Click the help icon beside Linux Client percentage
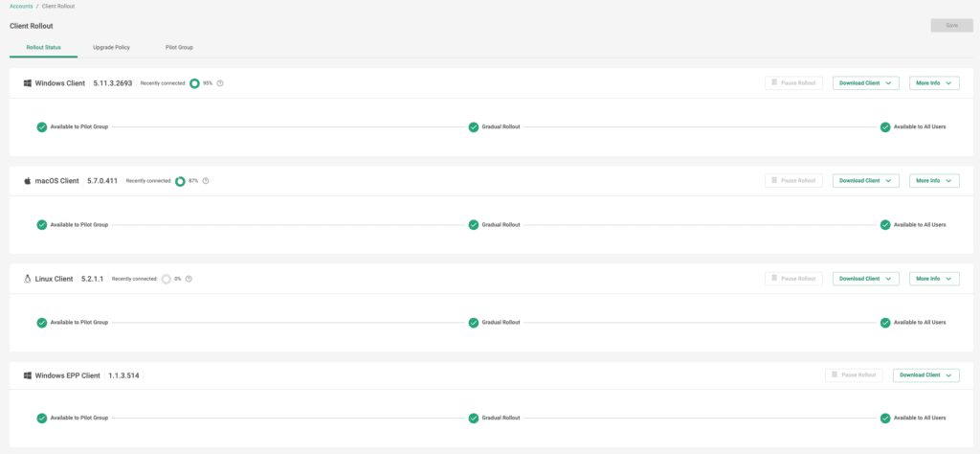Image resolution: width=980 pixels, height=454 pixels. click(x=189, y=279)
